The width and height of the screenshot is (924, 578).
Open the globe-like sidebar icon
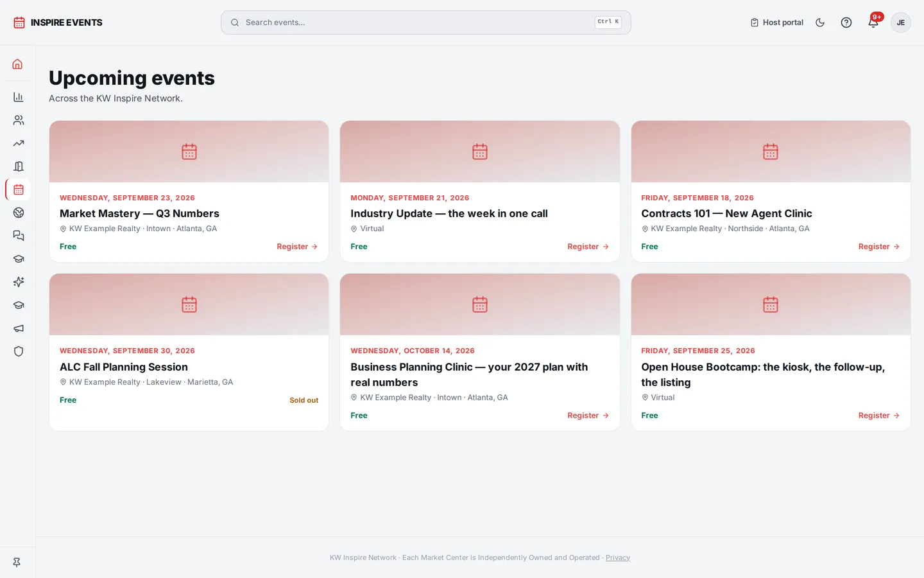(19, 213)
